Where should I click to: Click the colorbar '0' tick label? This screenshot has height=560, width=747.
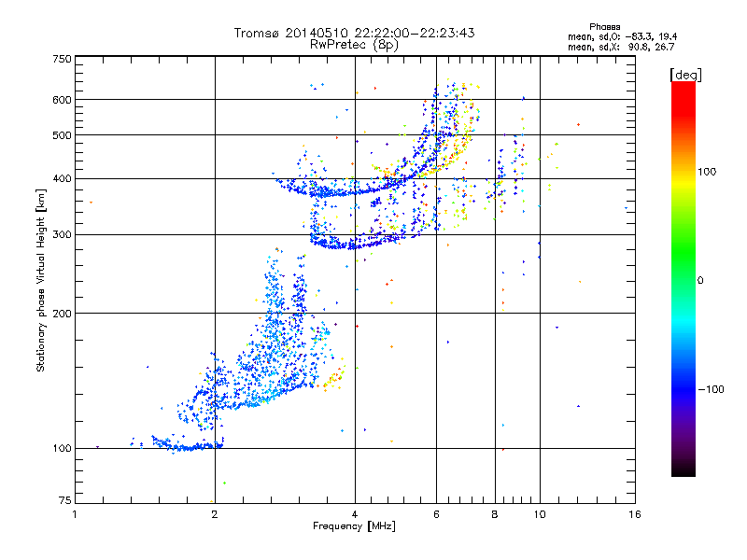pos(700,280)
